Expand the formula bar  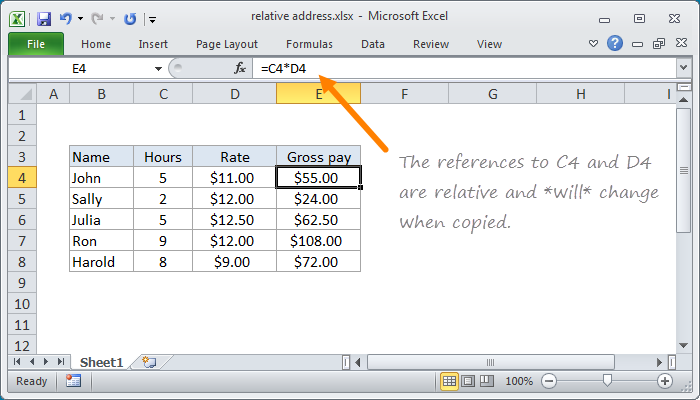tap(683, 68)
